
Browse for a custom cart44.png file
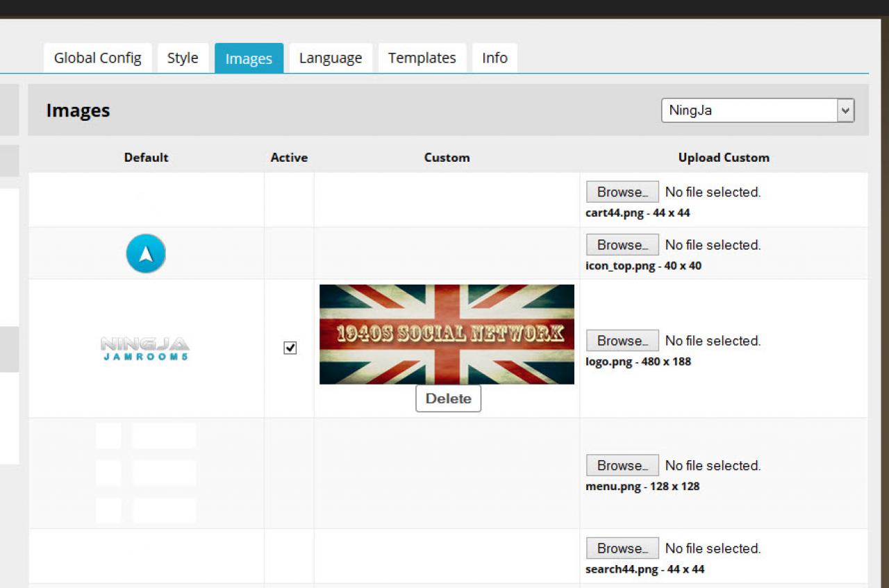[x=622, y=192]
